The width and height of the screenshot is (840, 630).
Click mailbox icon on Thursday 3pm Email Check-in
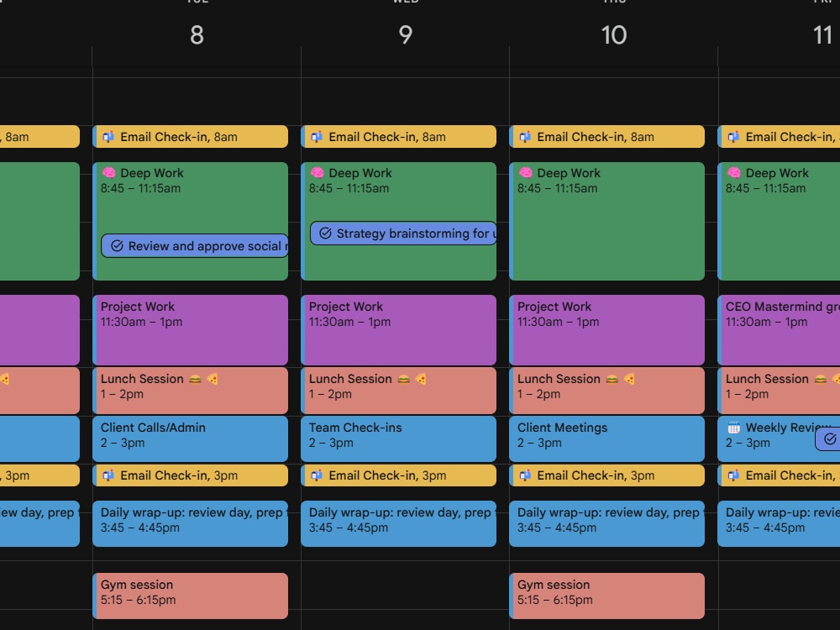point(526,475)
